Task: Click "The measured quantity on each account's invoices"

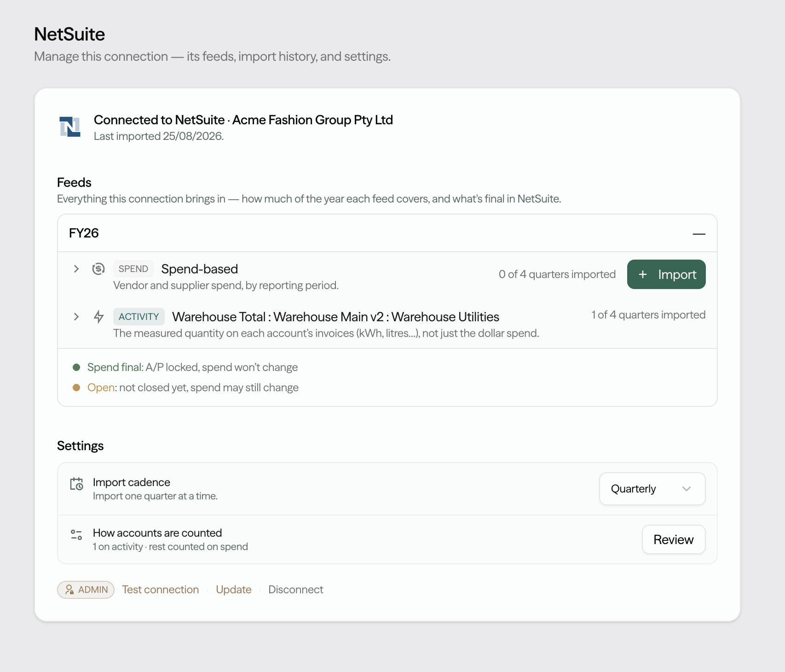Action: tap(326, 333)
